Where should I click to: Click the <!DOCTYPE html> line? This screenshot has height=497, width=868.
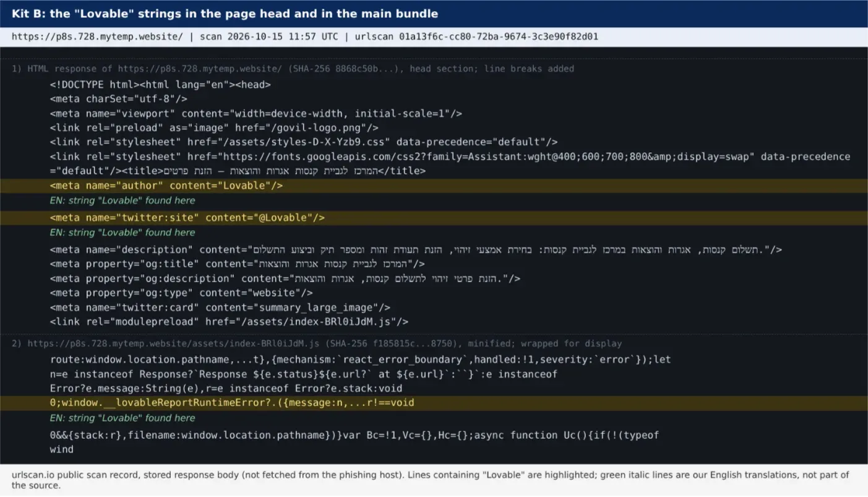point(160,85)
